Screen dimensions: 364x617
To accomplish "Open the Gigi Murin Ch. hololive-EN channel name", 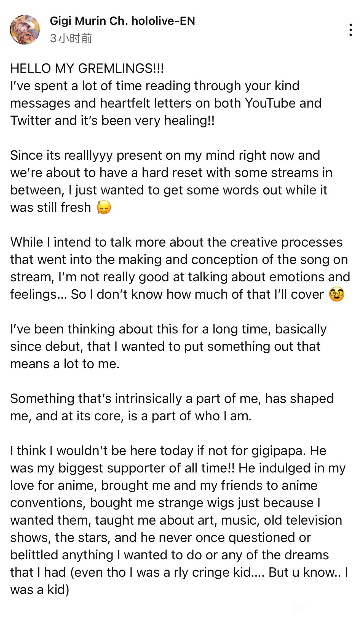I will [122, 21].
